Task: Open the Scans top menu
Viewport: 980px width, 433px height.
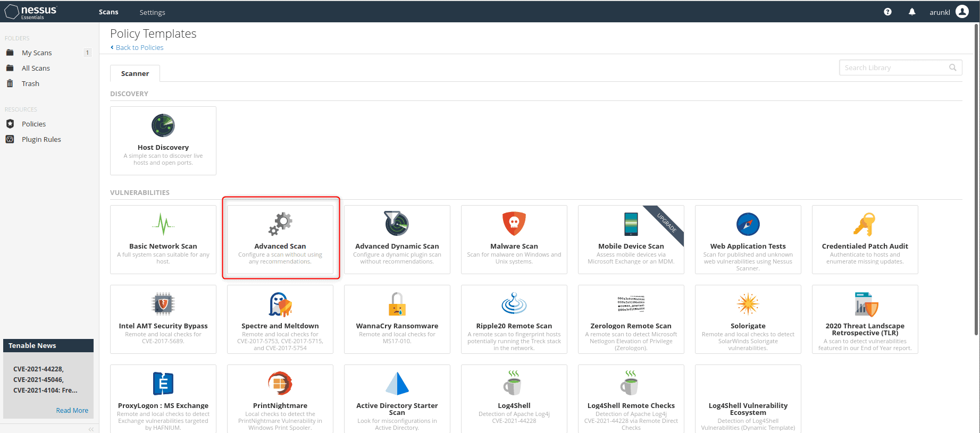Action: (108, 12)
